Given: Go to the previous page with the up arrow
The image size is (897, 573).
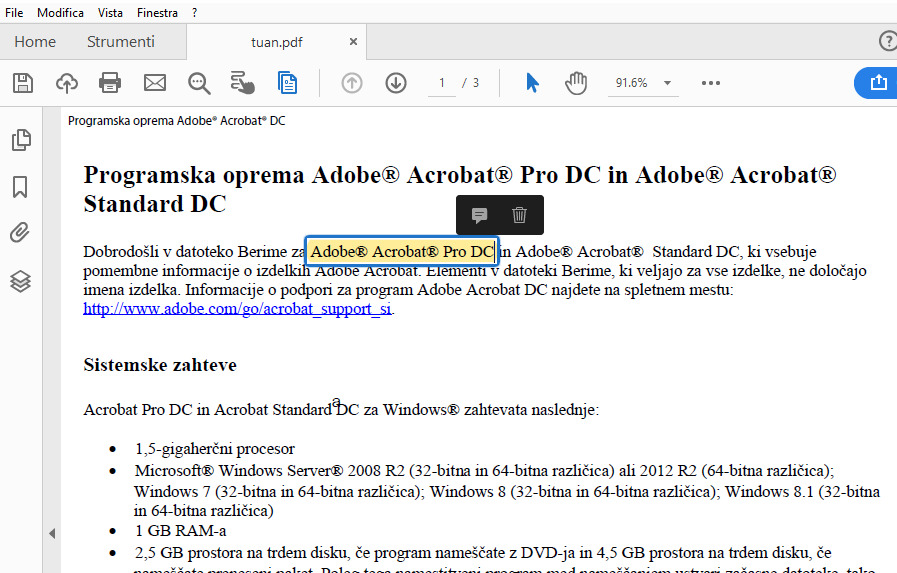Looking at the screenshot, I should (x=352, y=83).
